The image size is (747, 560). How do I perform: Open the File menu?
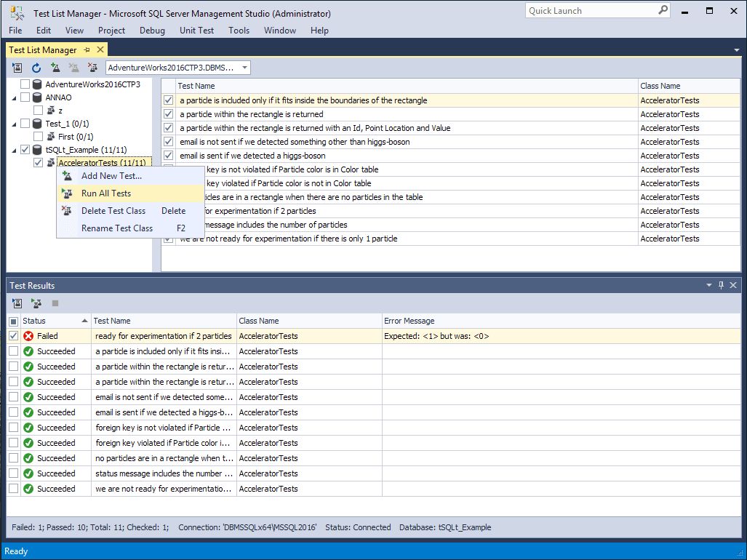(x=15, y=31)
